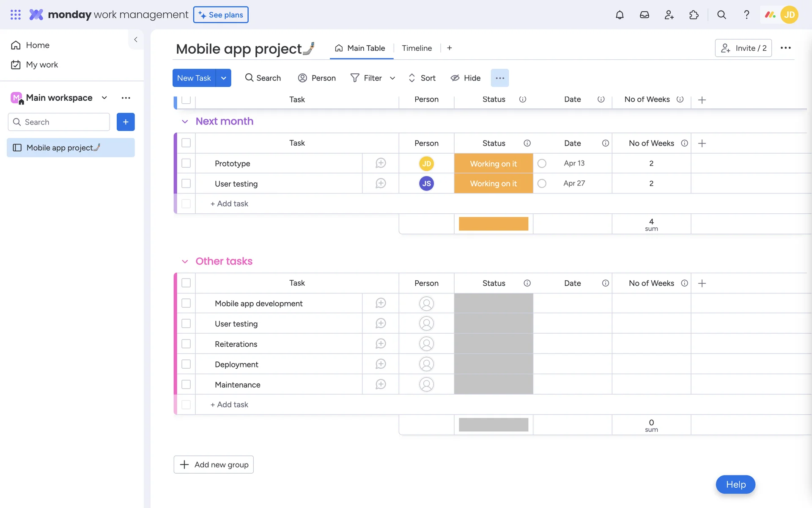Expand the Main workspace dropdown
The width and height of the screenshot is (812, 508).
pos(104,98)
